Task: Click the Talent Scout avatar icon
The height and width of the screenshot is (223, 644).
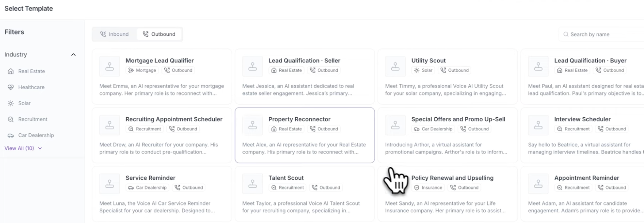Action: (x=253, y=184)
